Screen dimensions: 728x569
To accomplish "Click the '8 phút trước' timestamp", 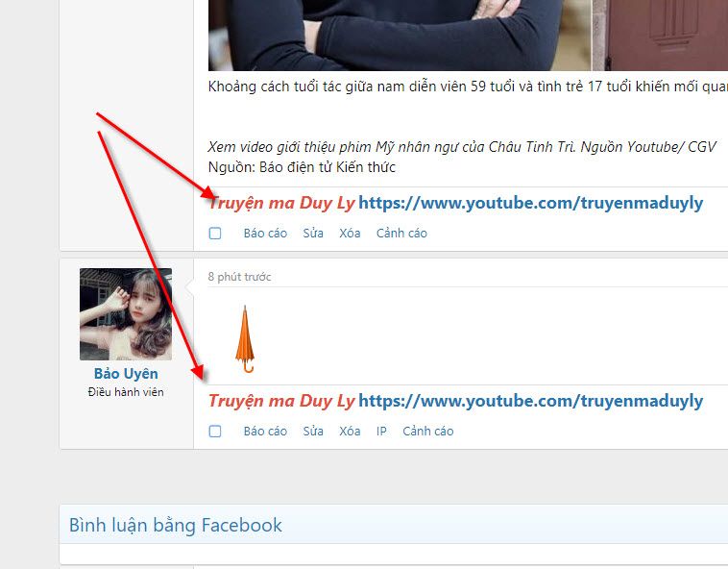I will coord(239,277).
